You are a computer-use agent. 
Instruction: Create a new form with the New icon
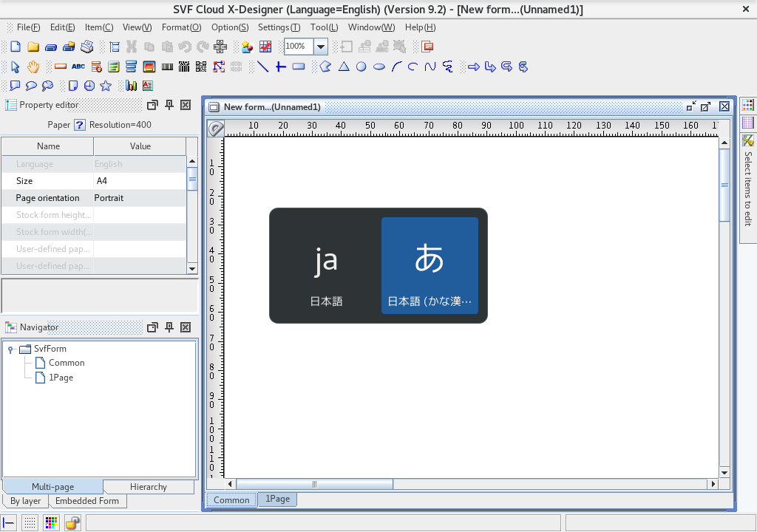coord(16,47)
